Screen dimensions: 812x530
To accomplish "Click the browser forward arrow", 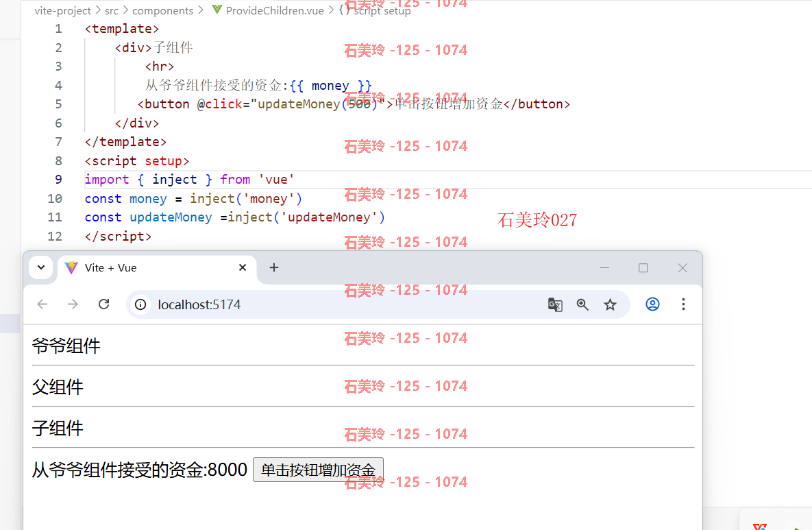I will [x=73, y=304].
